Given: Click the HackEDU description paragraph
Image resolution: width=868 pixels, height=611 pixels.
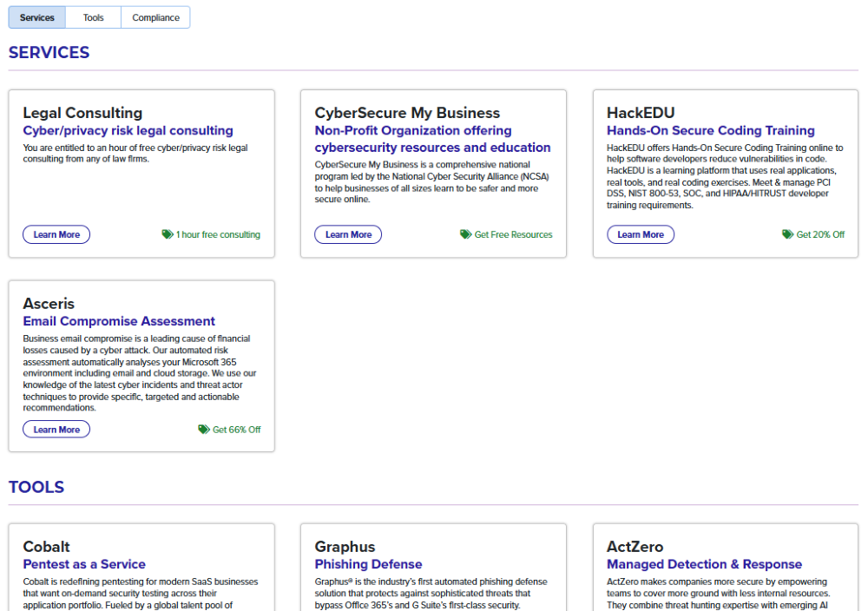Looking at the screenshot, I should [x=725, y=176].
